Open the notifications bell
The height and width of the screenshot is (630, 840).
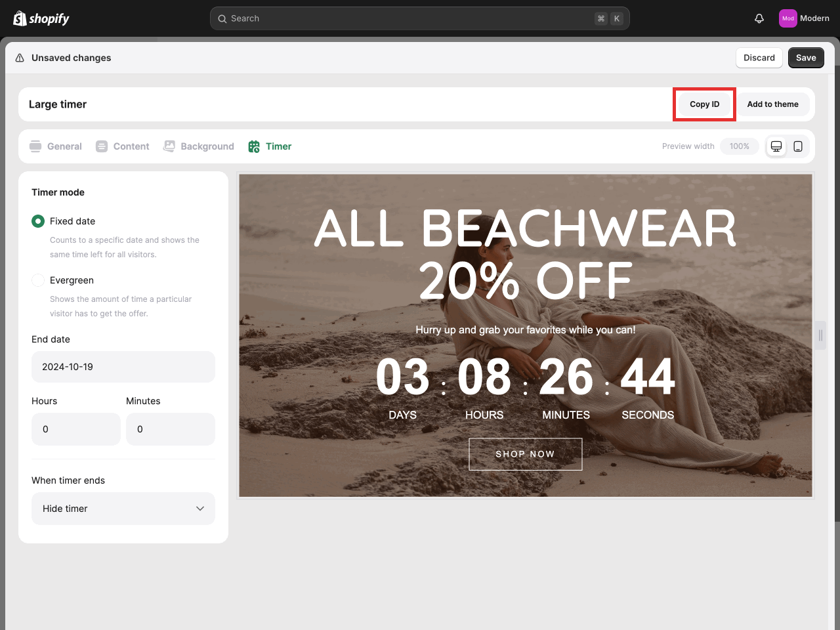(759, 18)
